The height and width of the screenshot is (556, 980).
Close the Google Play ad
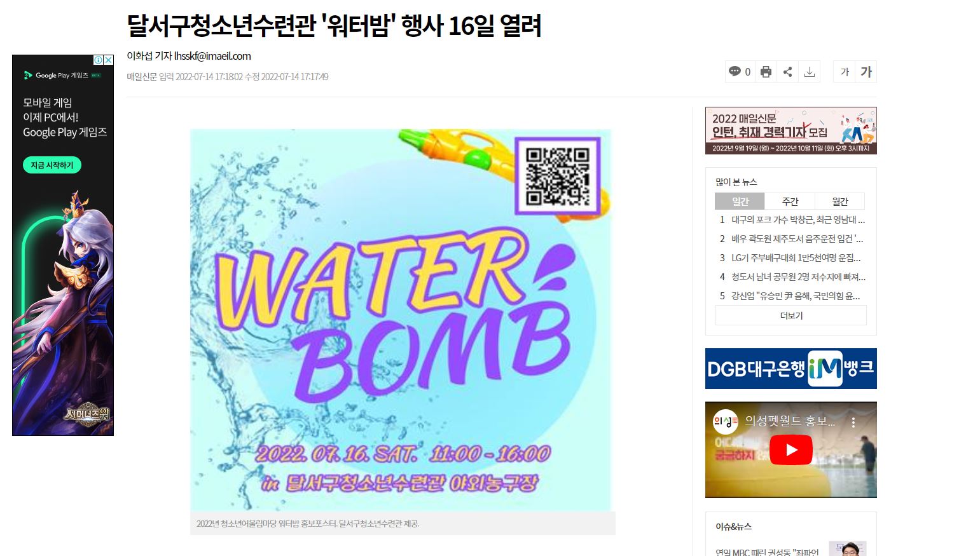point(109,60)
